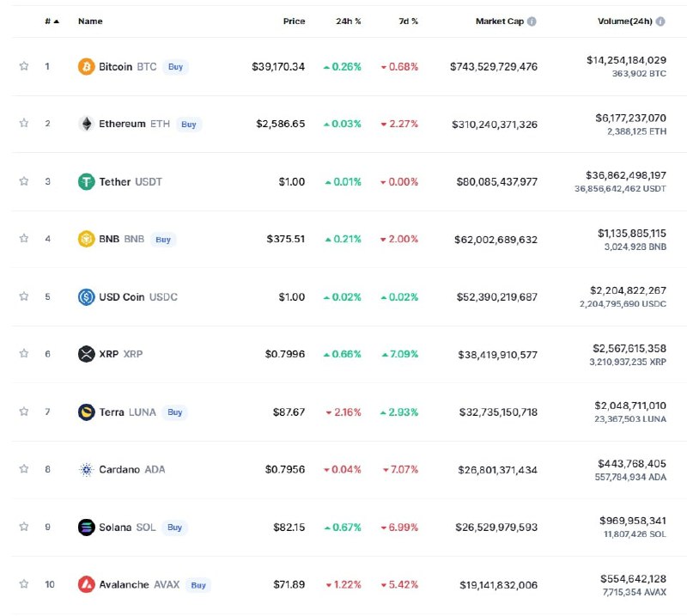
Task: Open the Volume(24h) info tooltip icon
Action: 660,21
